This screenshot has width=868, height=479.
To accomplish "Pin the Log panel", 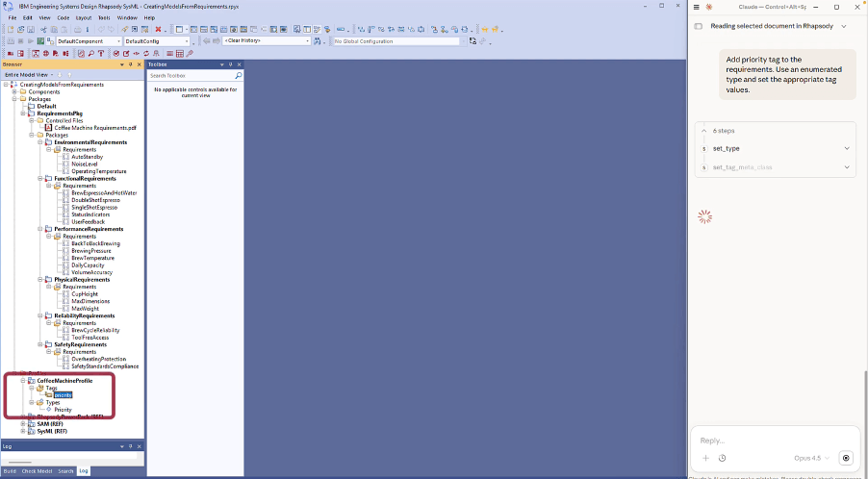I will point(131,446).
